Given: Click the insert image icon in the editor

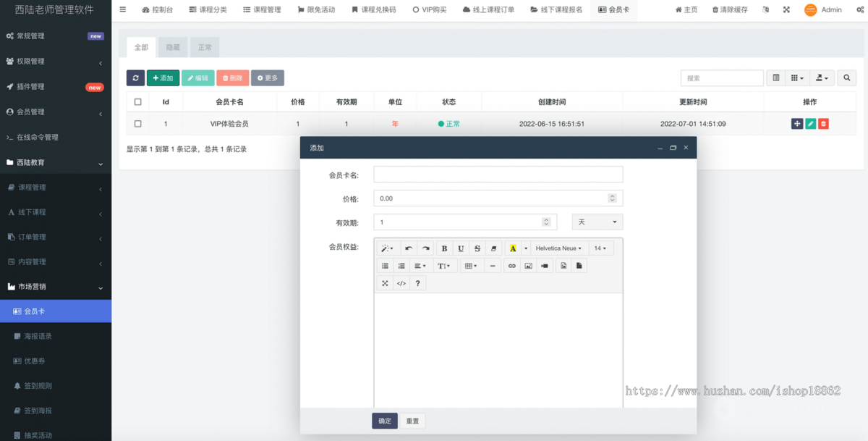Looking at the screenshot, I should tap(529, 266).
